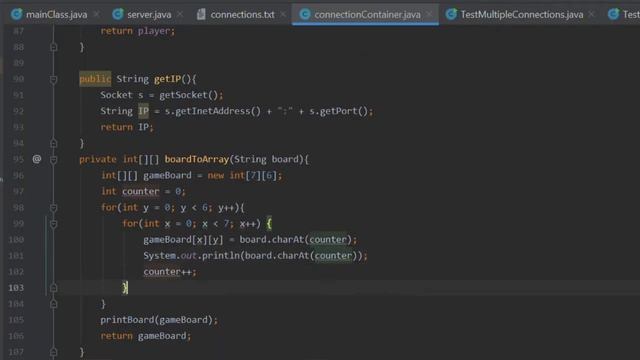Click 'return IP;' statement
The image size is (640, 360).
pos(127,127)
